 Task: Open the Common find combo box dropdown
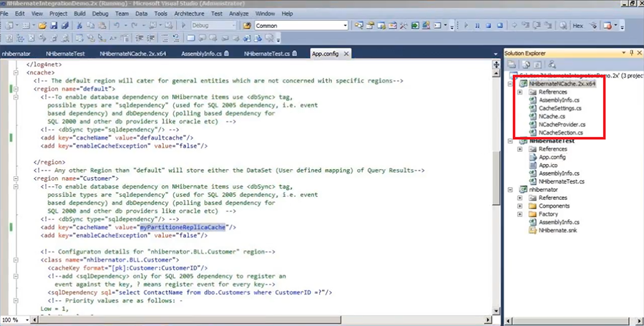tap(345, 26)
